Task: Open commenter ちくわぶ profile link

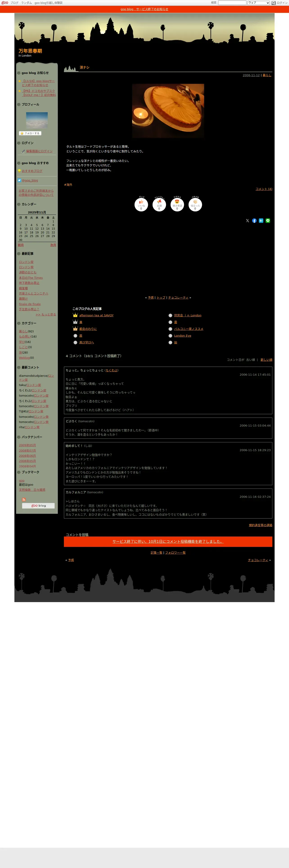Action: tap(111, 370)
